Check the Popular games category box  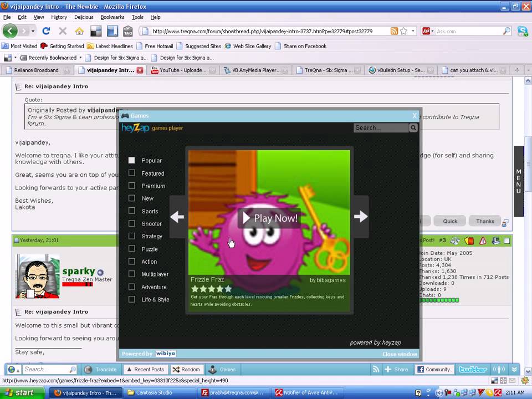(x=132, y=160)
